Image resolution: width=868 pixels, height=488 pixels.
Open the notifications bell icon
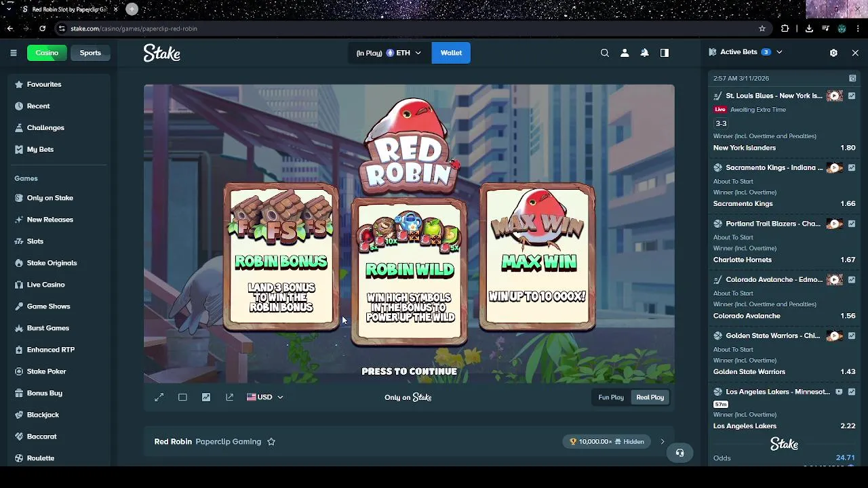(645, 53)
